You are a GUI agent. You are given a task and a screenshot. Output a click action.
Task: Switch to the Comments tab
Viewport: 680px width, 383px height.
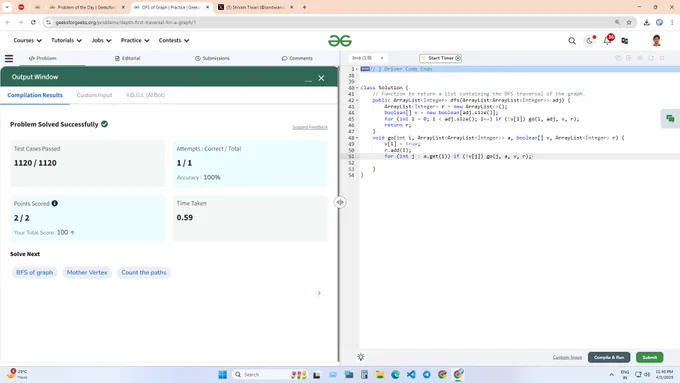(x=297, y=58)
